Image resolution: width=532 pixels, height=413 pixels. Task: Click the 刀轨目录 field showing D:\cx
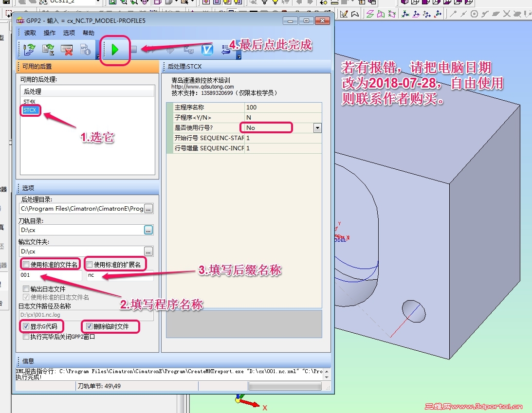[x=81, y=230]
